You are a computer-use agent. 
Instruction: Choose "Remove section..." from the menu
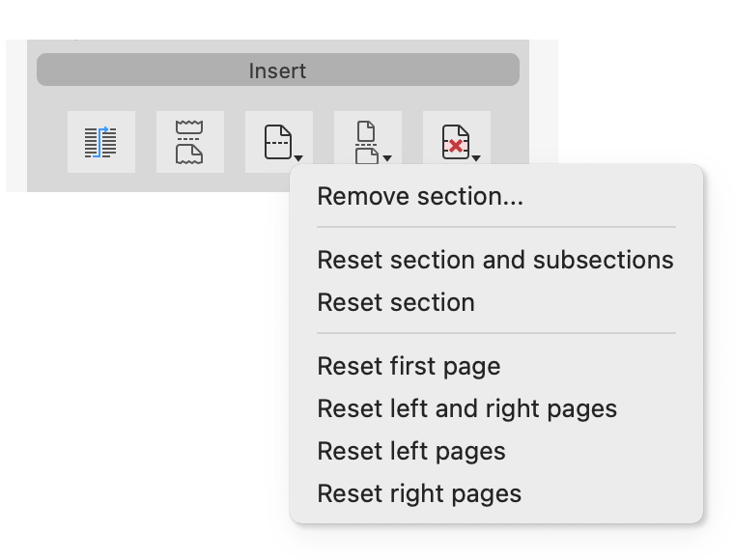[420, 197]
